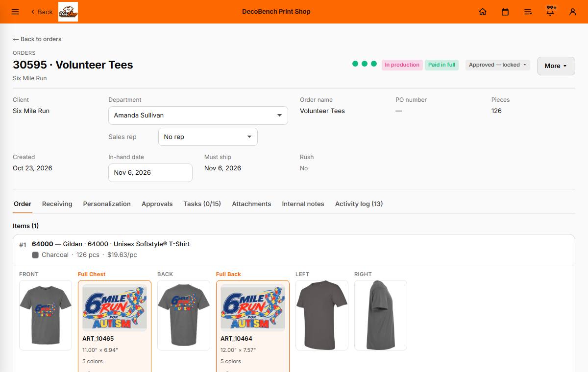Viewport: 588px width, 372px height.
Task: Open the Sales rep dropdown
Action: point(208,137)
